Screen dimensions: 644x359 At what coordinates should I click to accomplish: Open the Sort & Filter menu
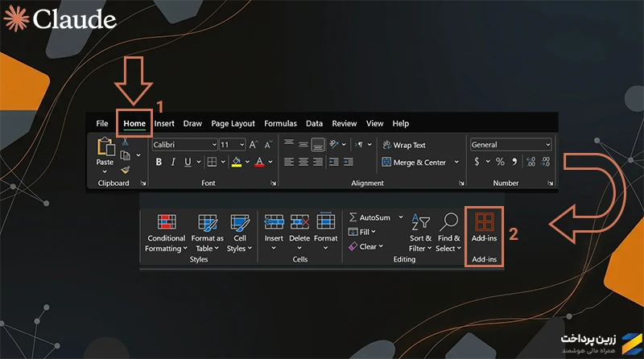coord(420,233)
